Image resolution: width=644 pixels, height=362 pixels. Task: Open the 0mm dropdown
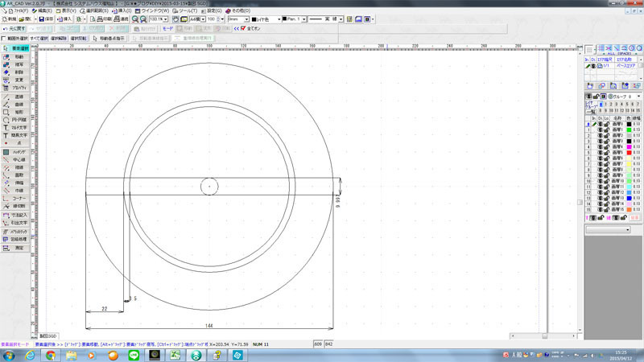246,19
